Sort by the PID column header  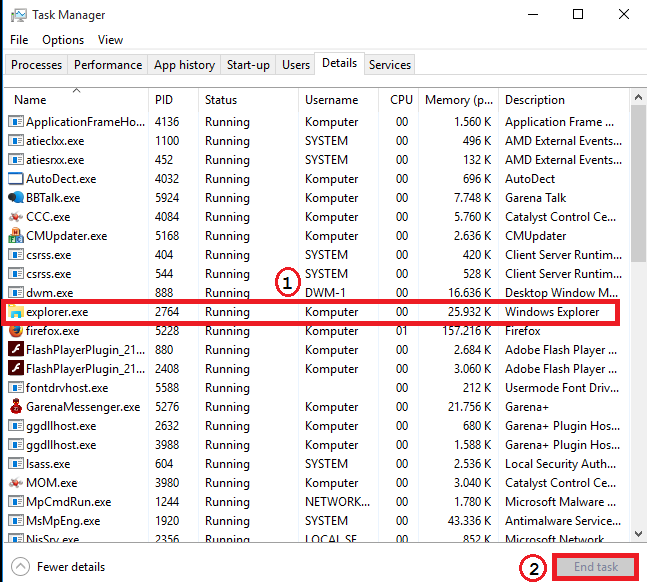click(173, 100)
